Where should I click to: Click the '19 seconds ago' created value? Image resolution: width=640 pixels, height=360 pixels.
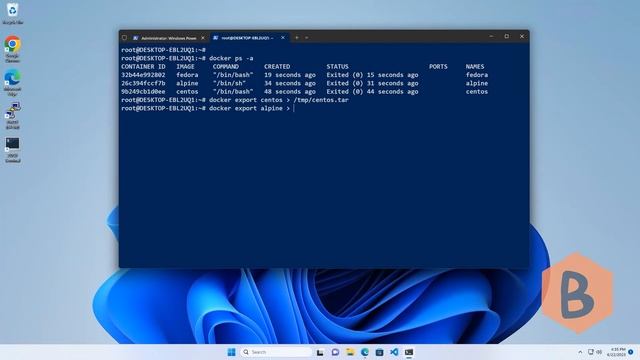click(x=290, y=75)
